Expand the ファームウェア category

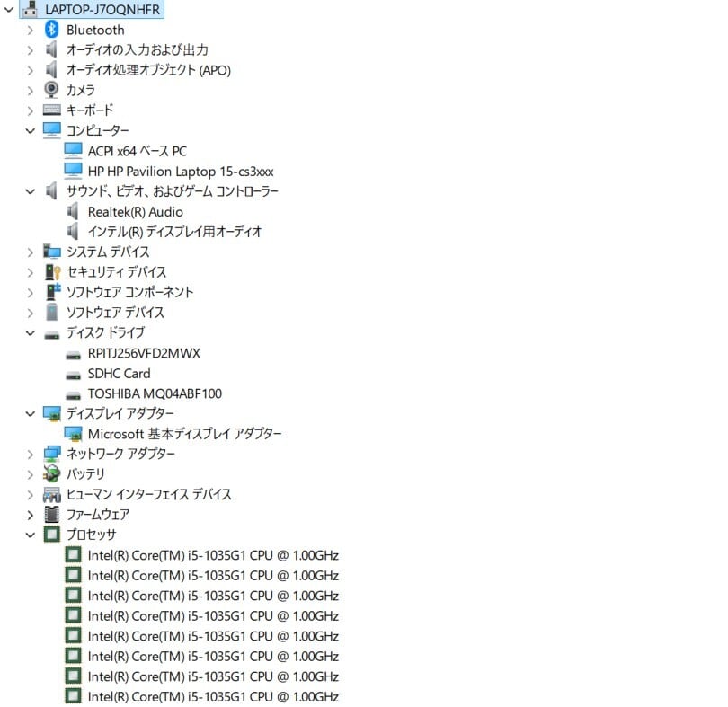click(x=31, y=515)
